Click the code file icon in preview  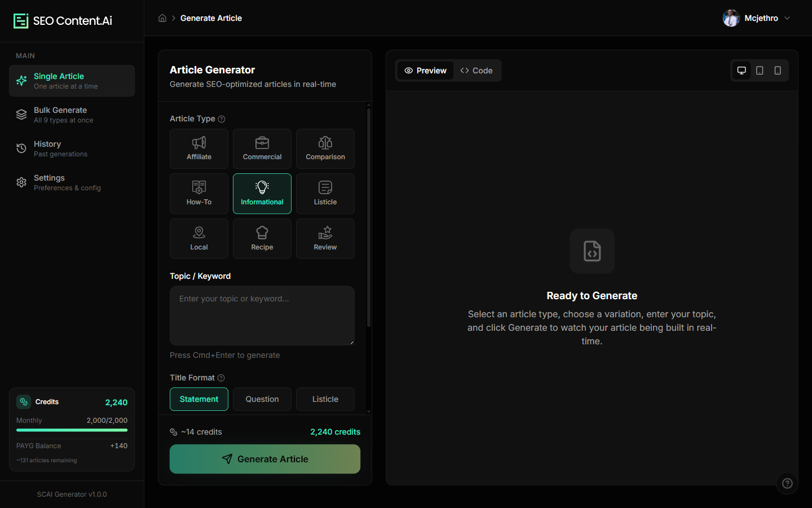pyautogui.click(x=592, y=251)
